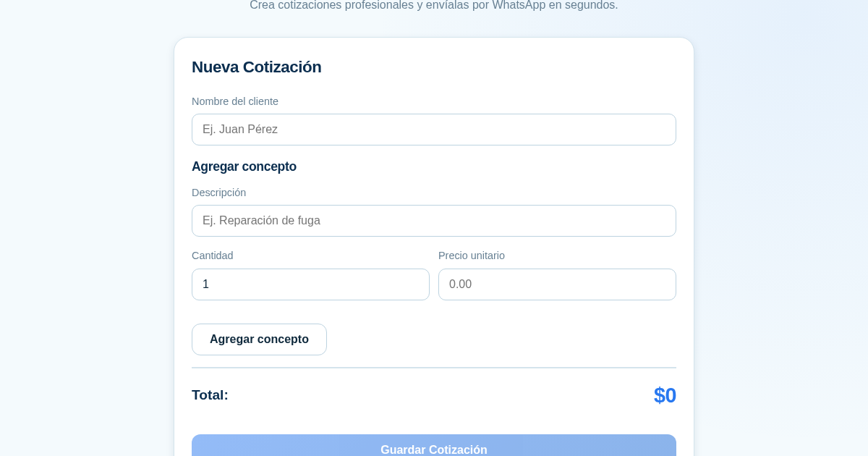Click into the Precio unitario field
868x456 pixels.
[x=557, y=284]
